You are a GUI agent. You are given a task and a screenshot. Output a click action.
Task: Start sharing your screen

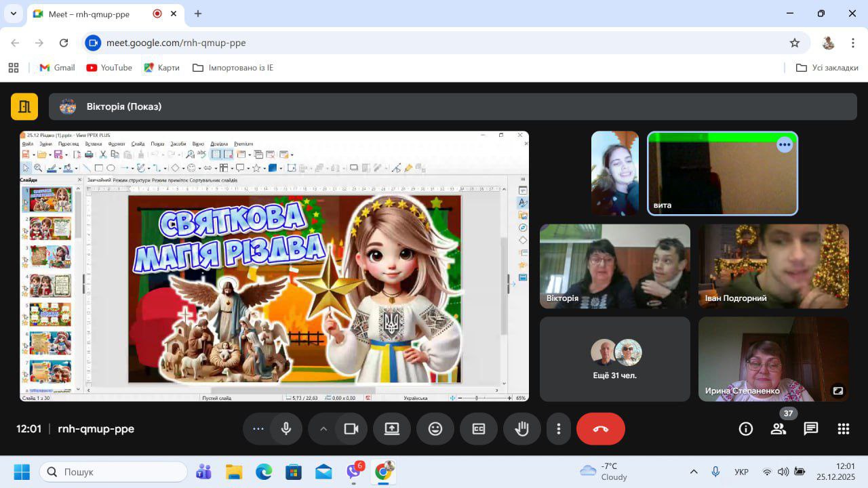tap(392, 429)
